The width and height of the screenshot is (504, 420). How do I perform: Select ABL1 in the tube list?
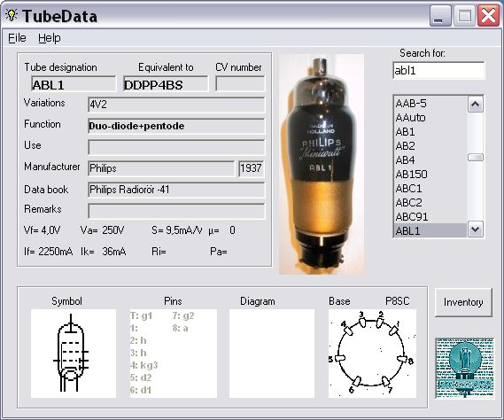(430, 230)
